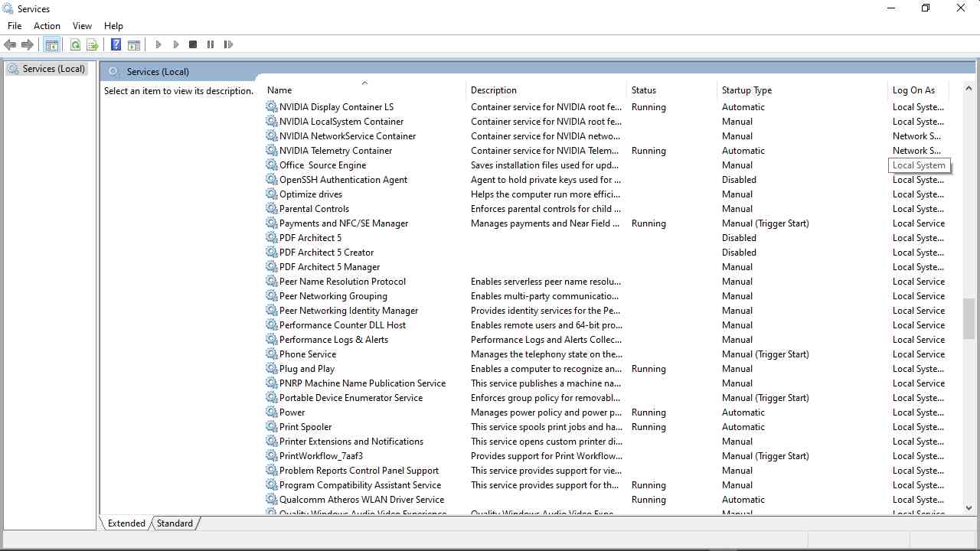This screenshot has height=551, width=980.
Task: Select Services (Local) in the console tree
Action: [54, 69]
